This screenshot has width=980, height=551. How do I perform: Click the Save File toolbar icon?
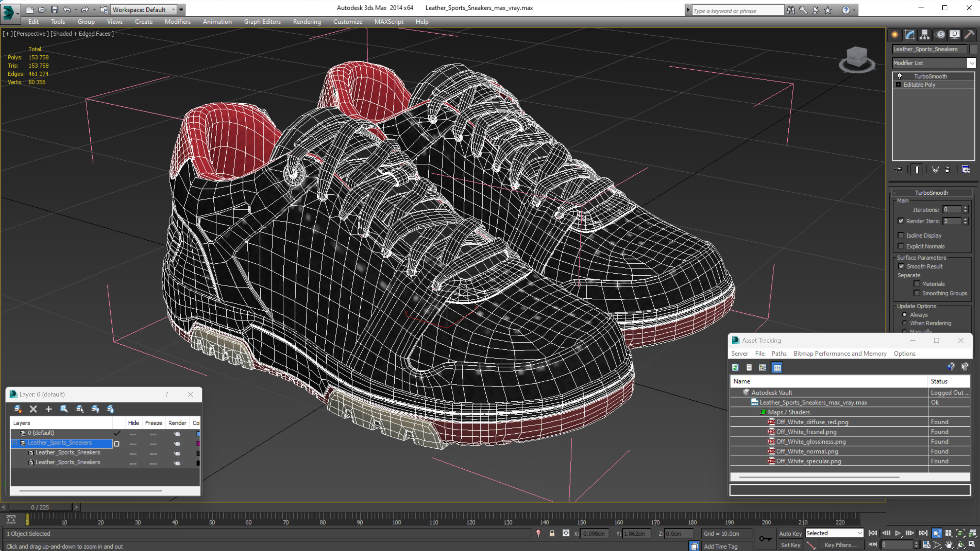[54, 10]
